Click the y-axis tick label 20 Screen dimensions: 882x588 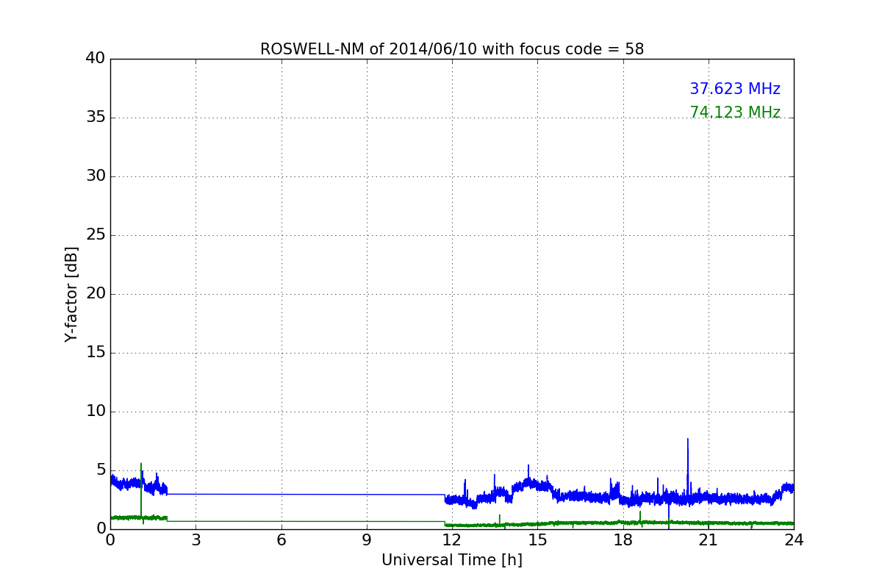point(96,294)
